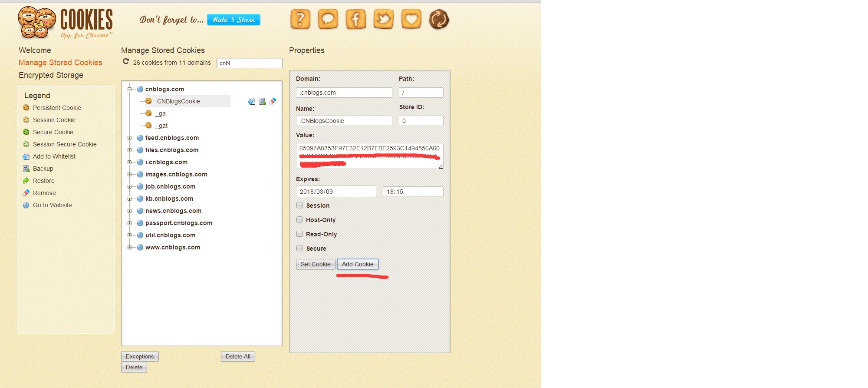
Task: Click the Remove legend icon
Action: tap(26, 193)
